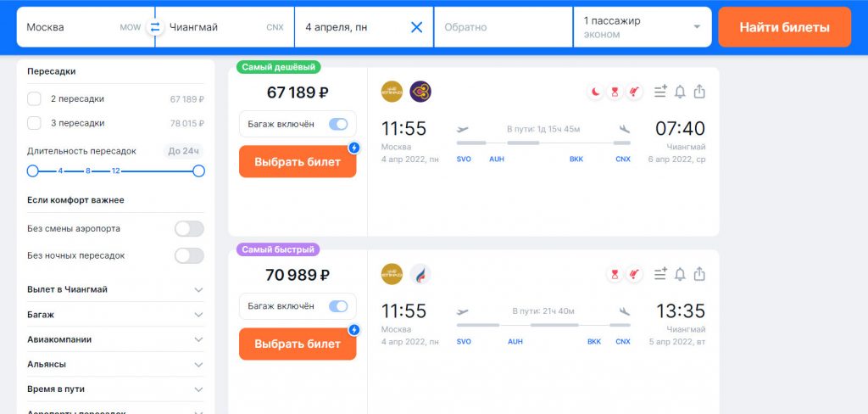This screenshot has width=868, height=414.
Task: Enable Без смены аэропорта switch
Action: click(x=189, y=228)
